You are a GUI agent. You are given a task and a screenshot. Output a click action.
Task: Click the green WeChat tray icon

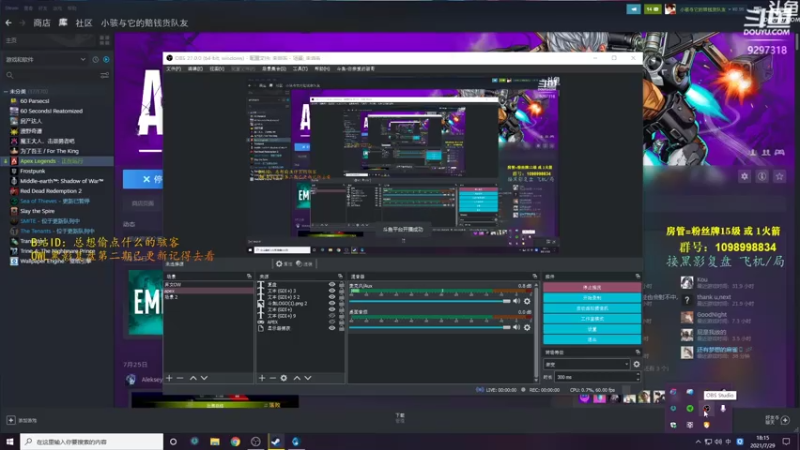690,409
